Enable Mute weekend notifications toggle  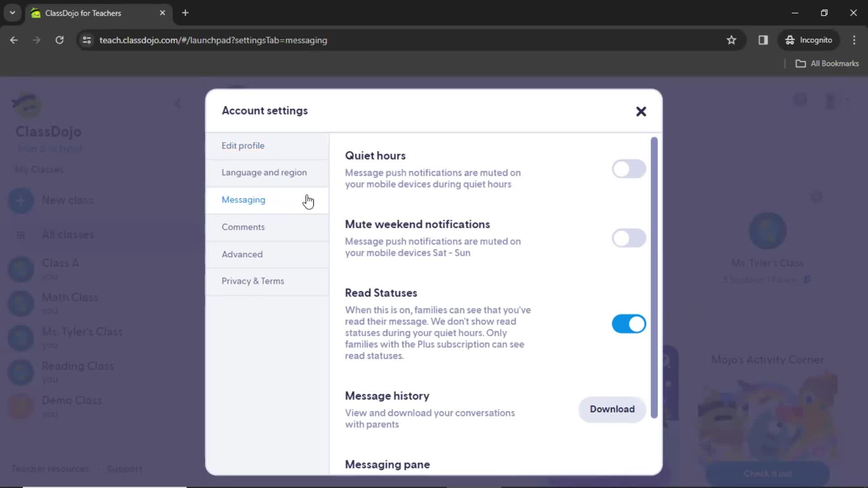click(x=628, y=238)
